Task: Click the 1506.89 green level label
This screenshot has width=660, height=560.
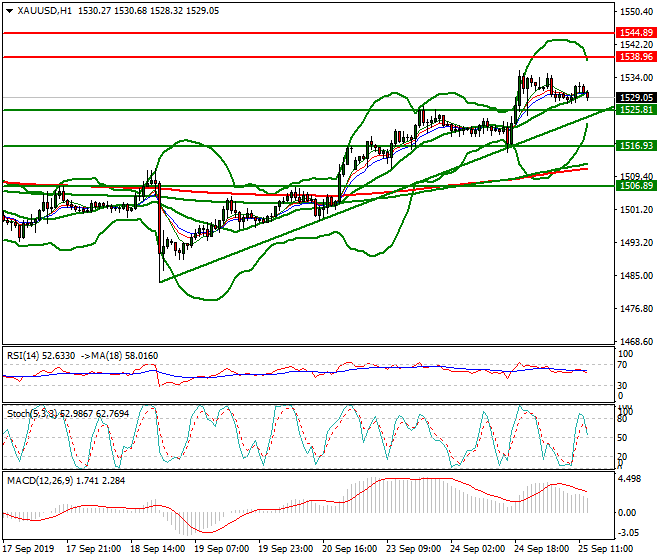Action: [x=636, y=186]
